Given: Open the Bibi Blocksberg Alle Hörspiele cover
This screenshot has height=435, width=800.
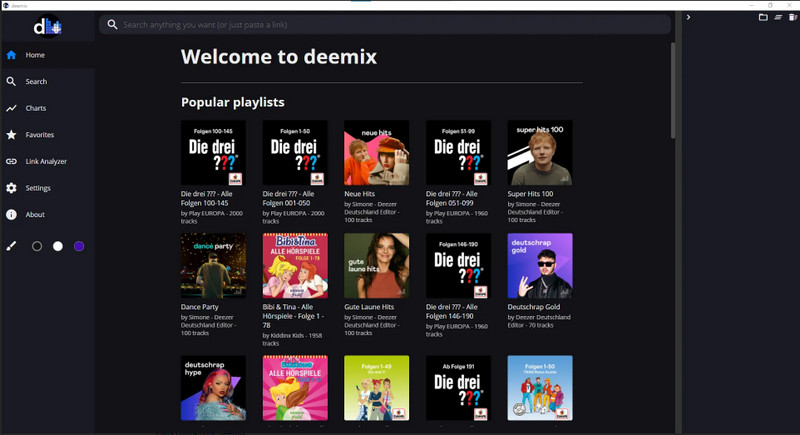Looking at the screenshot, I should click(295, 388).
